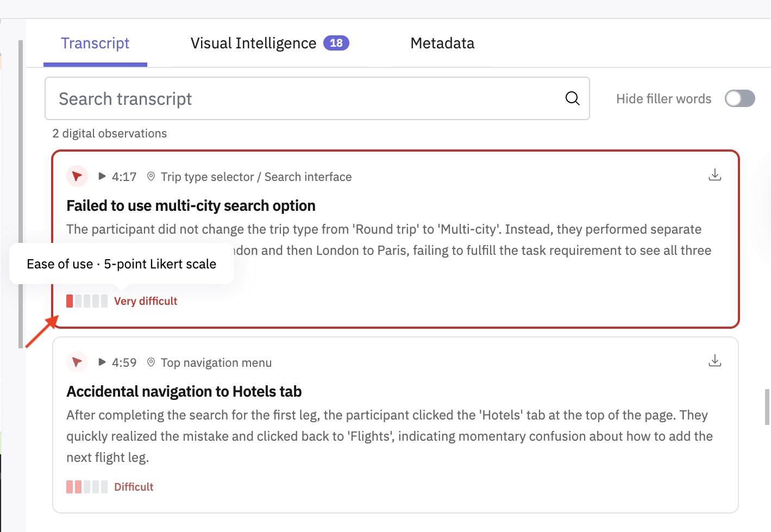Play observation clip at 4:59

(102, 362)
